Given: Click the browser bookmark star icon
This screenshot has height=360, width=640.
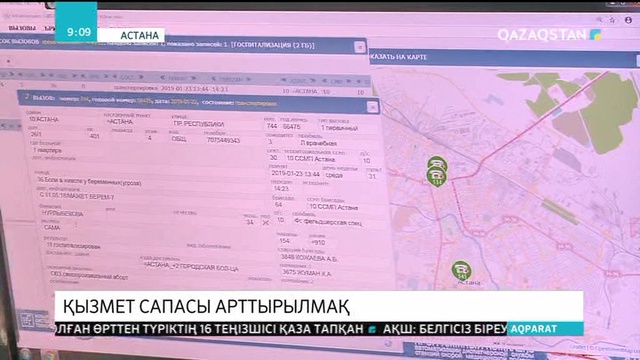Looking at the screenshot, I should (612, 20).
